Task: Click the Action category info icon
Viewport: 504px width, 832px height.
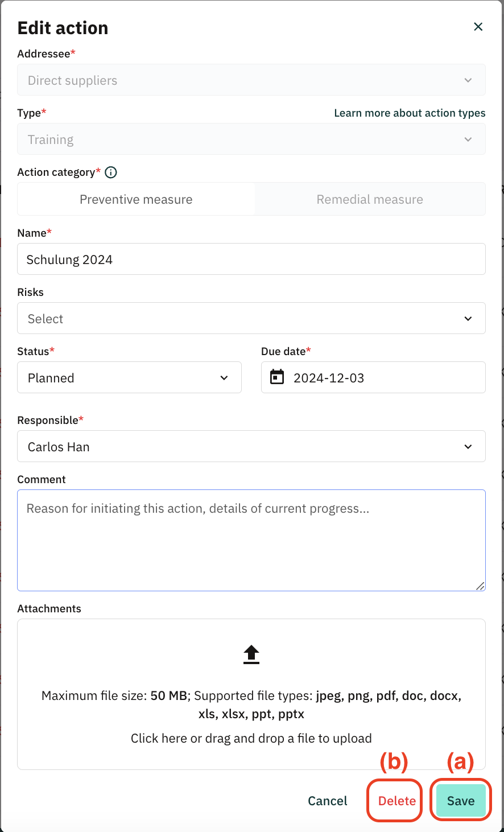Action: point(111,172)
